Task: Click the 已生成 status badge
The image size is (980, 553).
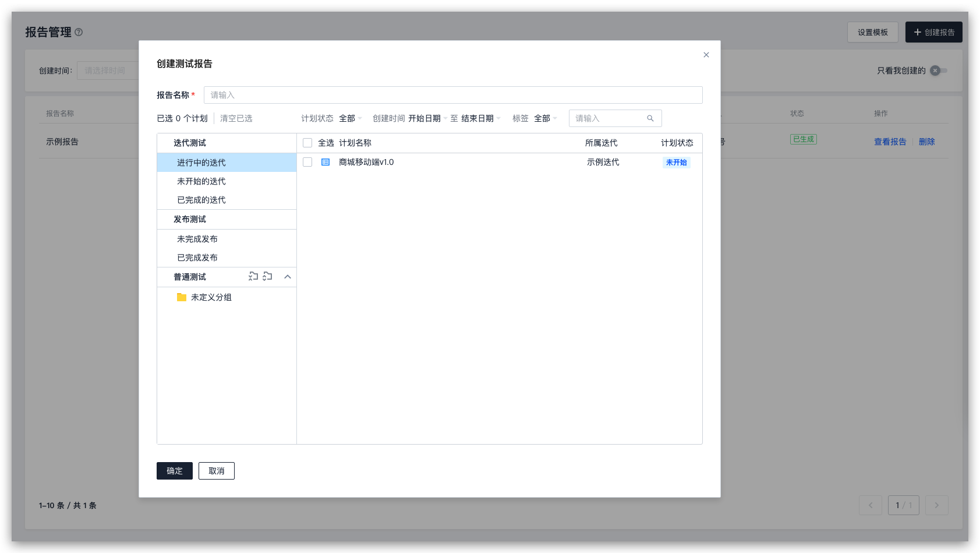Action: [x=804, y=139]
